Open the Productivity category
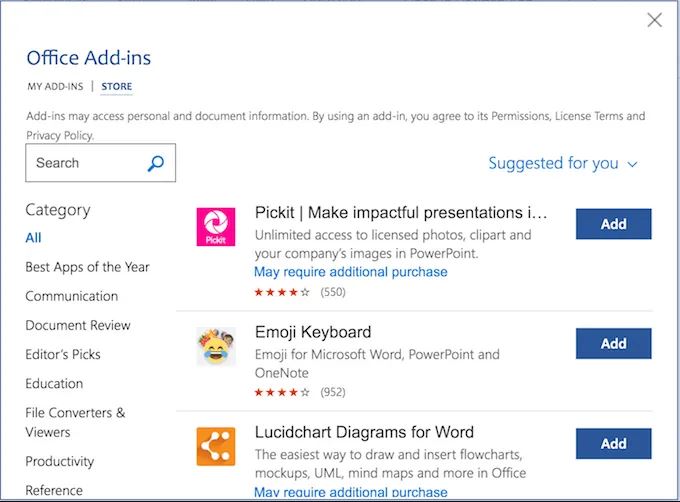680x502 pixels. pos(60,461)
